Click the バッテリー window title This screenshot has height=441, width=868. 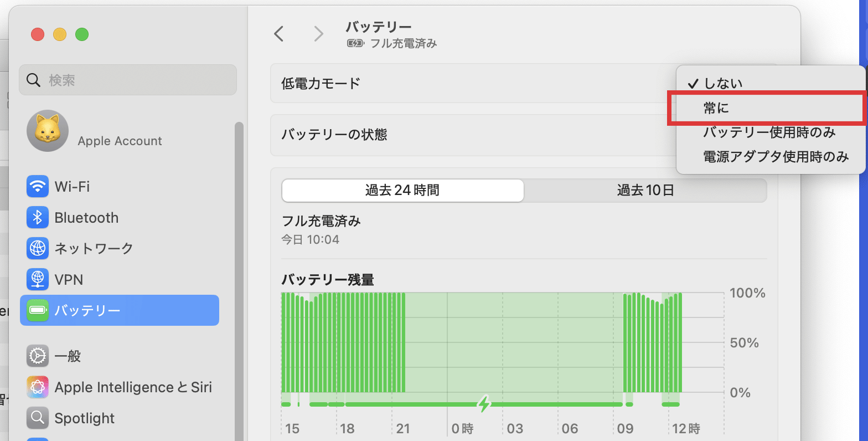pos(379,27)
